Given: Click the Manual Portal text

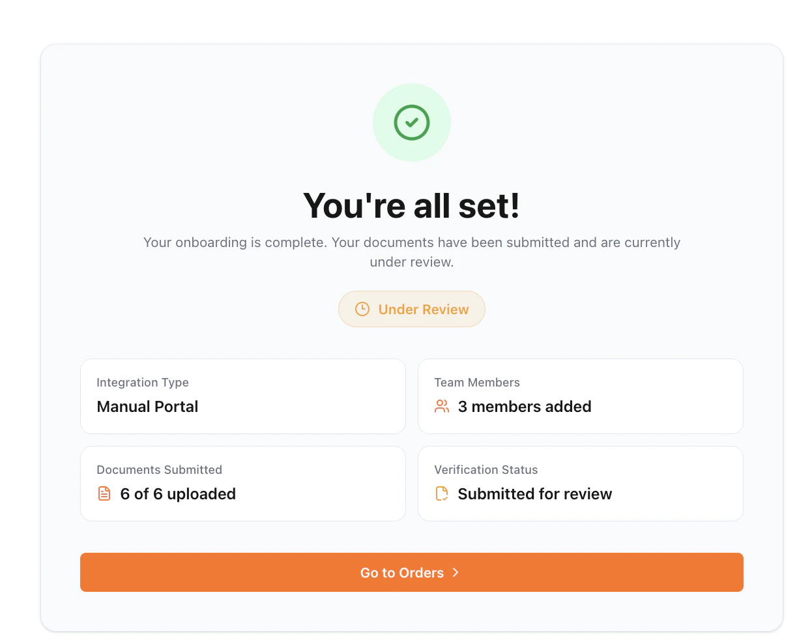Looking at the screenshot, I should tap(147, 407).
